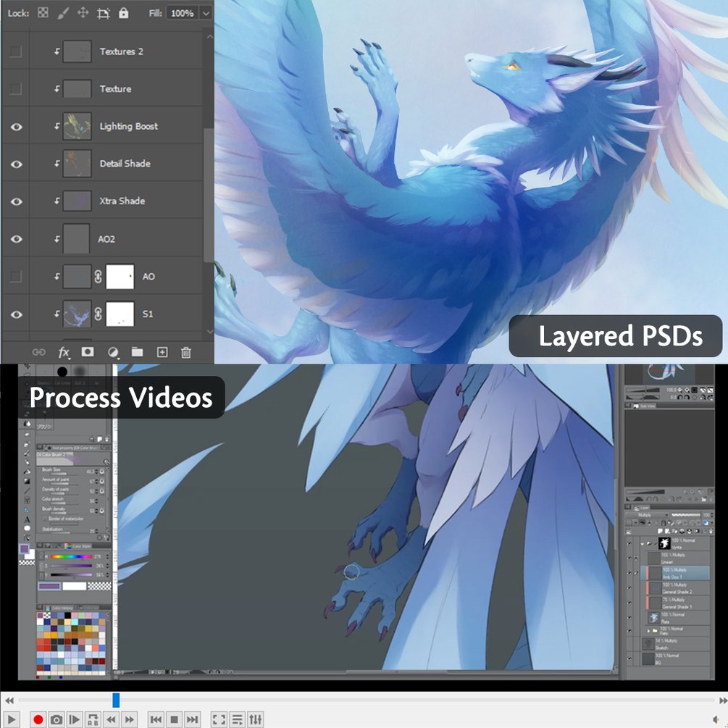Select General Shade 1 layer in video
This screenshot has height=728, width=728.
tap(678, 603)
